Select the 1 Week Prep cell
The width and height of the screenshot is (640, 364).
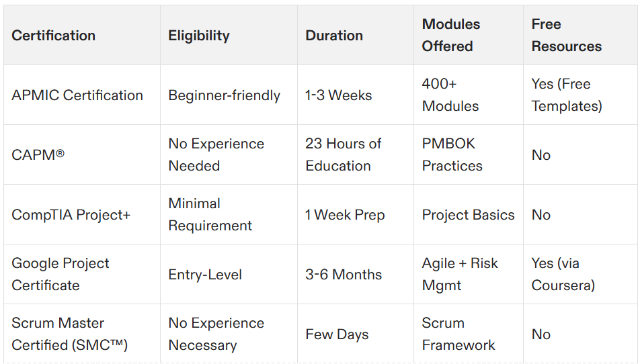point(356,214)
